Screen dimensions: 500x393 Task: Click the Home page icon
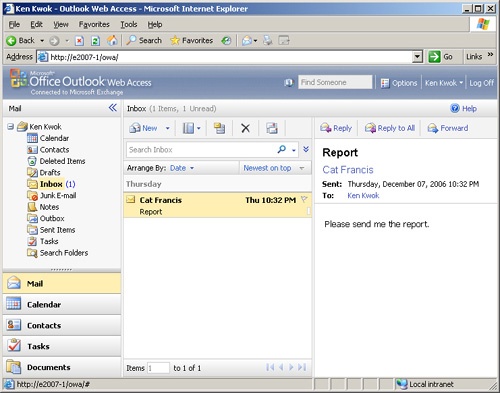[x=112, y=41]
